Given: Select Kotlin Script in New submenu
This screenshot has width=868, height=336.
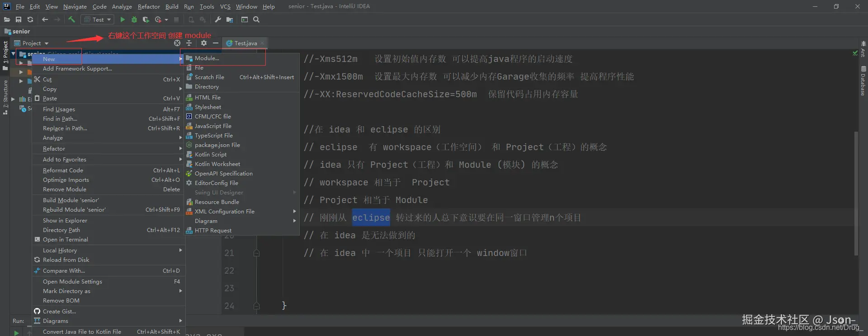Looking at the screenshot, I should [x=241, y=154].
